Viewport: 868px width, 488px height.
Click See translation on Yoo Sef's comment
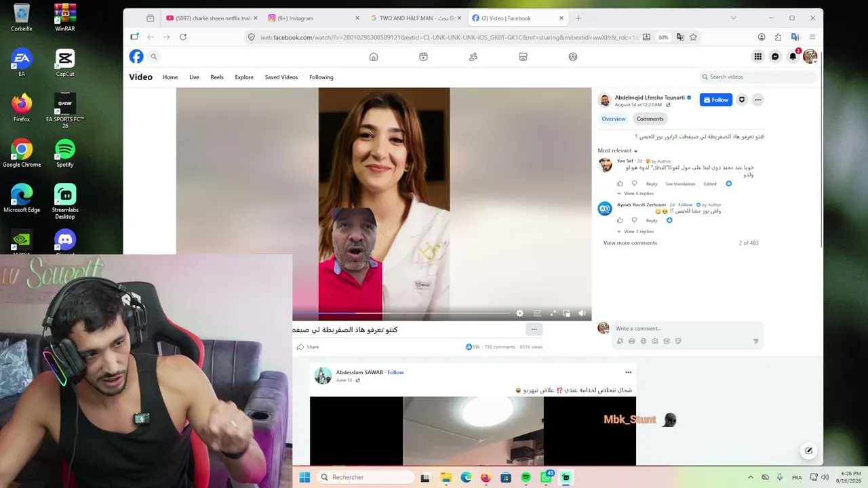pyautogui.click(x=680, y=184)
